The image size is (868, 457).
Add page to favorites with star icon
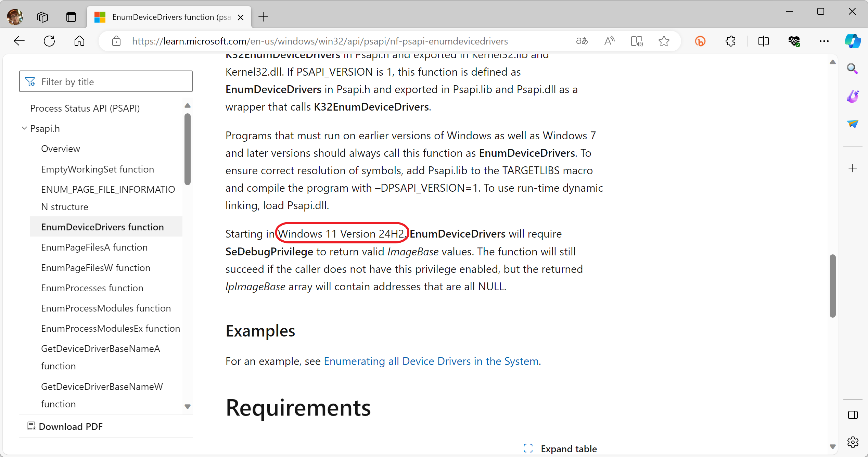coord(664,41)
